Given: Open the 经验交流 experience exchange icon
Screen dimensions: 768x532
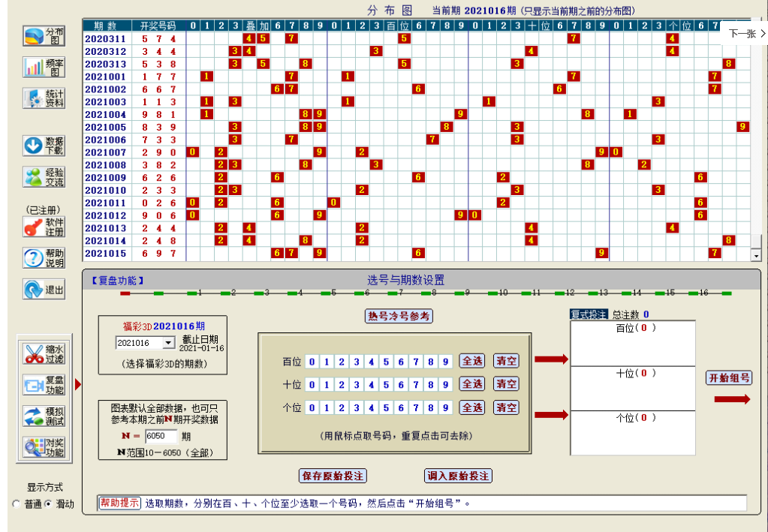Looking at the screenshot, I should click(x=44, y=177).
